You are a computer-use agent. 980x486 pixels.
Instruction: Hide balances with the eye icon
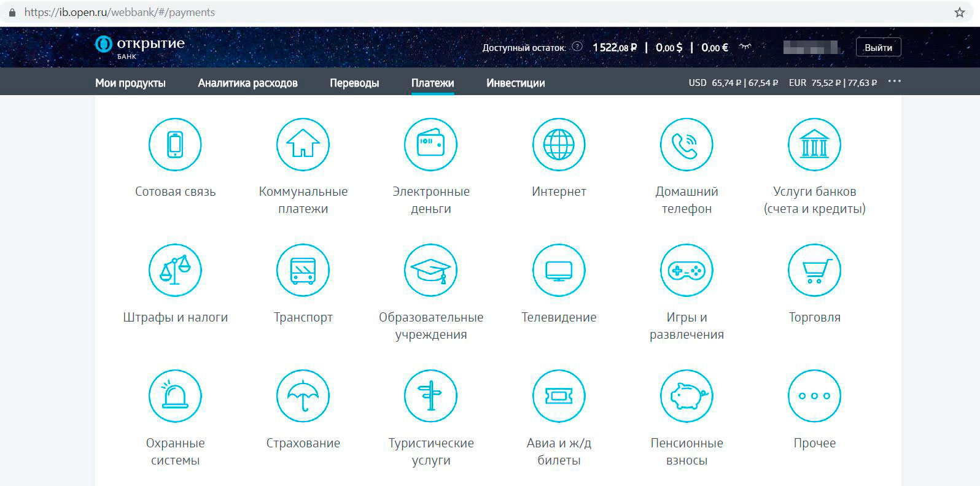coord(745,47)
